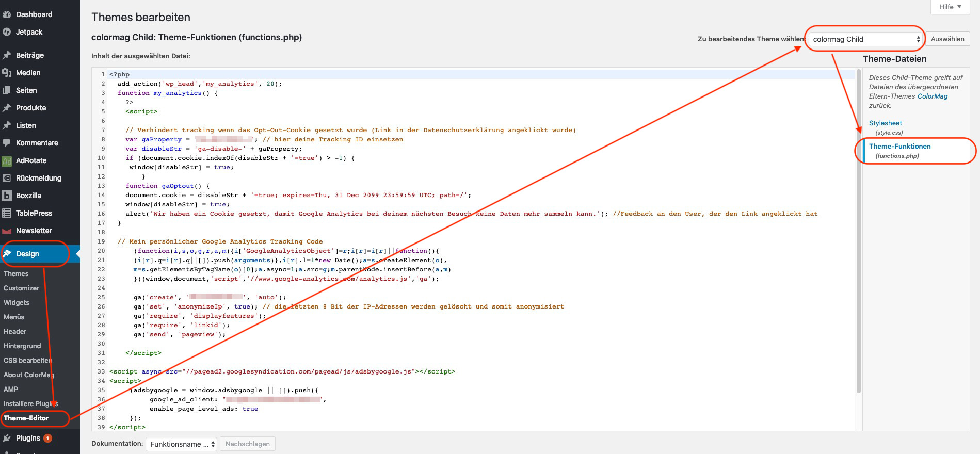
Task: Click the Medien media icon
Action: (x=7, y=73)
